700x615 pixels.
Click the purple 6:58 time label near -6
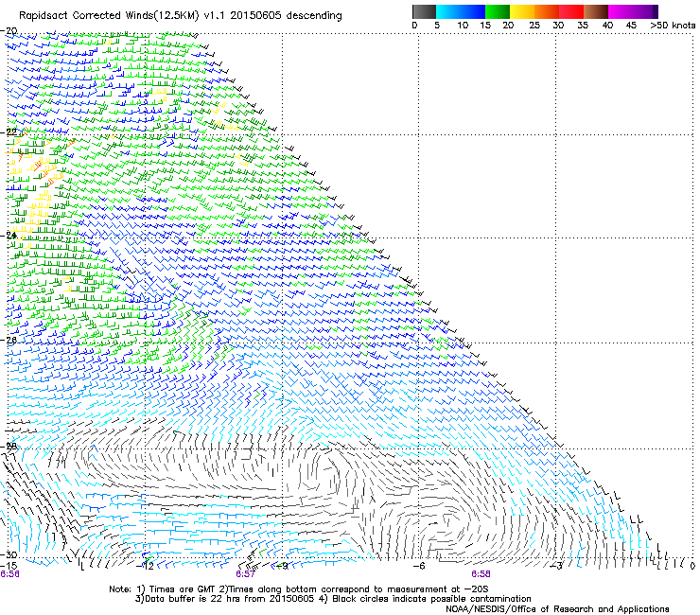[481, 574]
